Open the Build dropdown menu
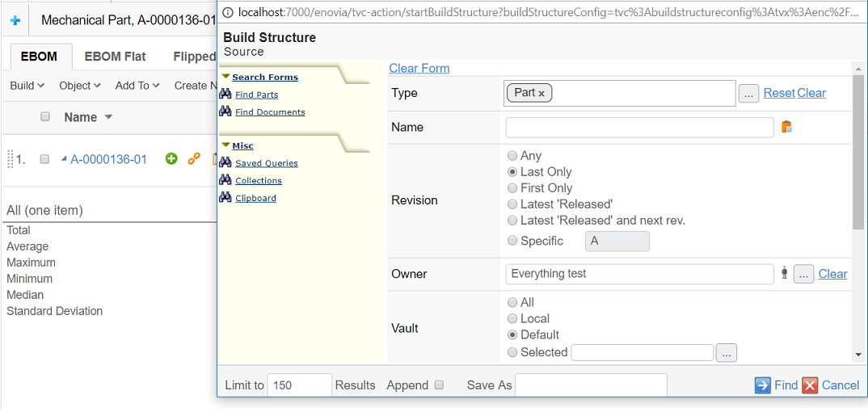The image size is (868, 412). click(27, 86)
